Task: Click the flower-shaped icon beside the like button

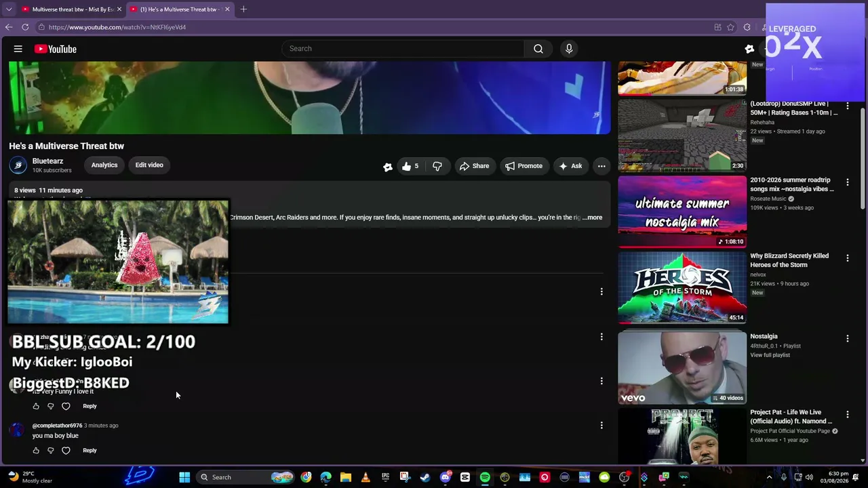Action: tap(387, 167)
